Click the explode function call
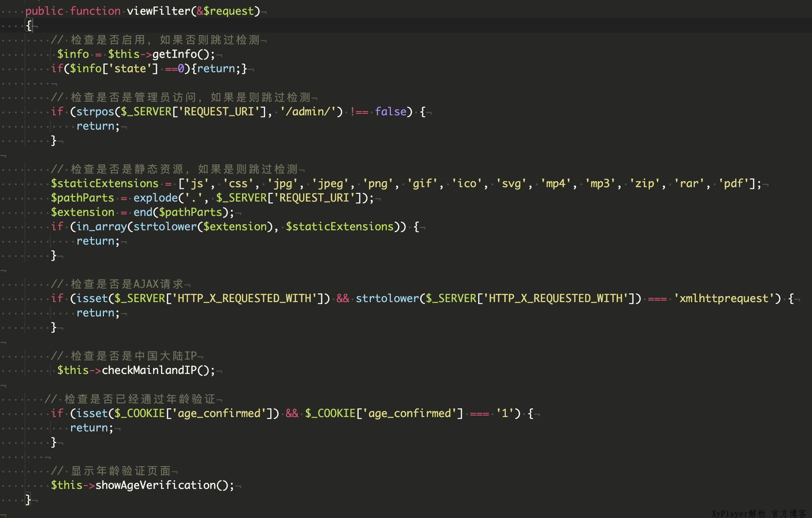Screen dimensions: 812x518 (x=155, y=198)
